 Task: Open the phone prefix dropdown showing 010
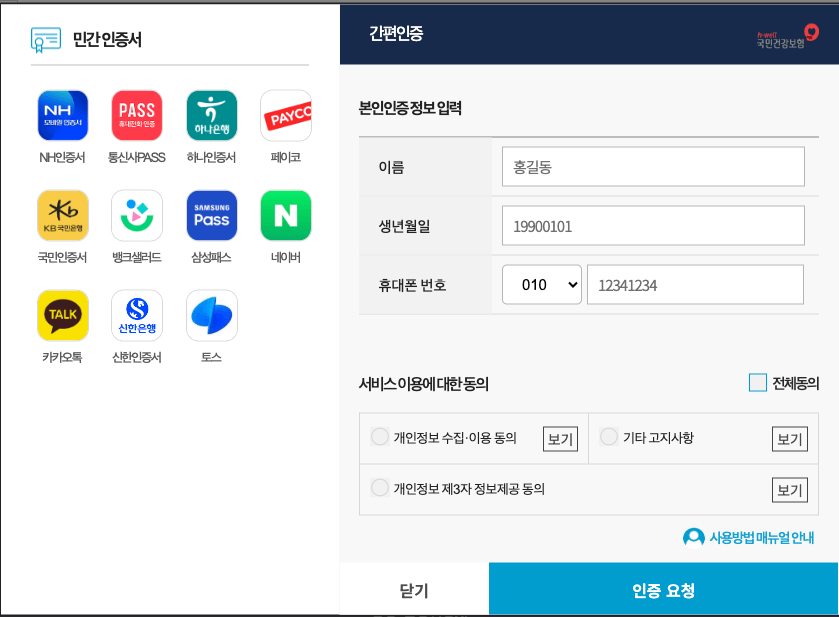[x=541, y=284]
